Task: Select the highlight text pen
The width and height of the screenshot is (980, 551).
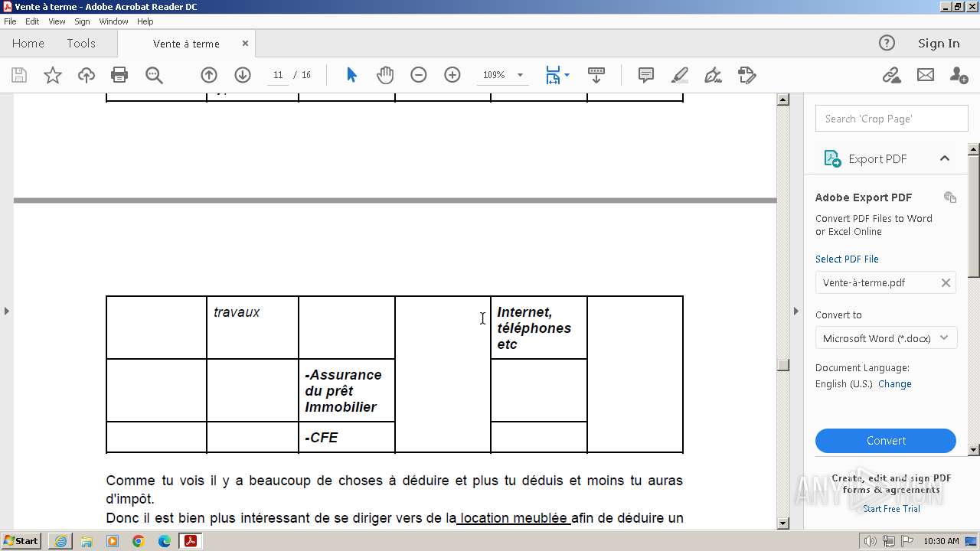Action: pyautogui.click(x=680, y=75)
